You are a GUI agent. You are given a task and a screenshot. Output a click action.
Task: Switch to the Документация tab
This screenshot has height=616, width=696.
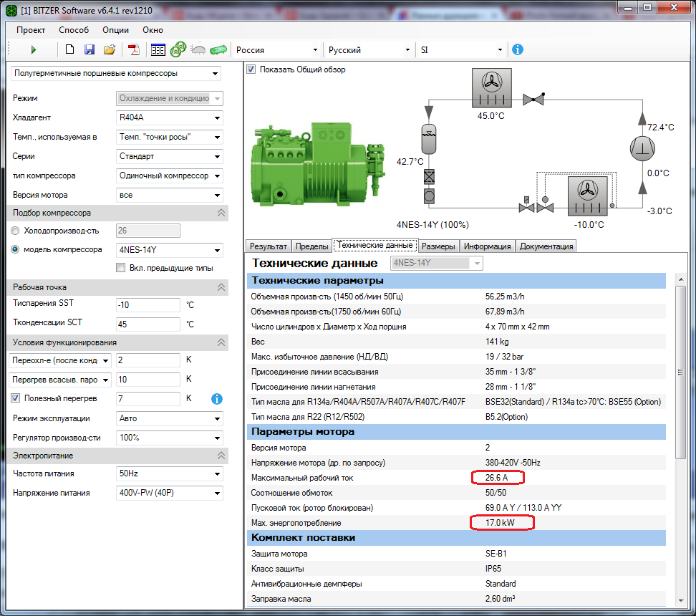[546, 246]
